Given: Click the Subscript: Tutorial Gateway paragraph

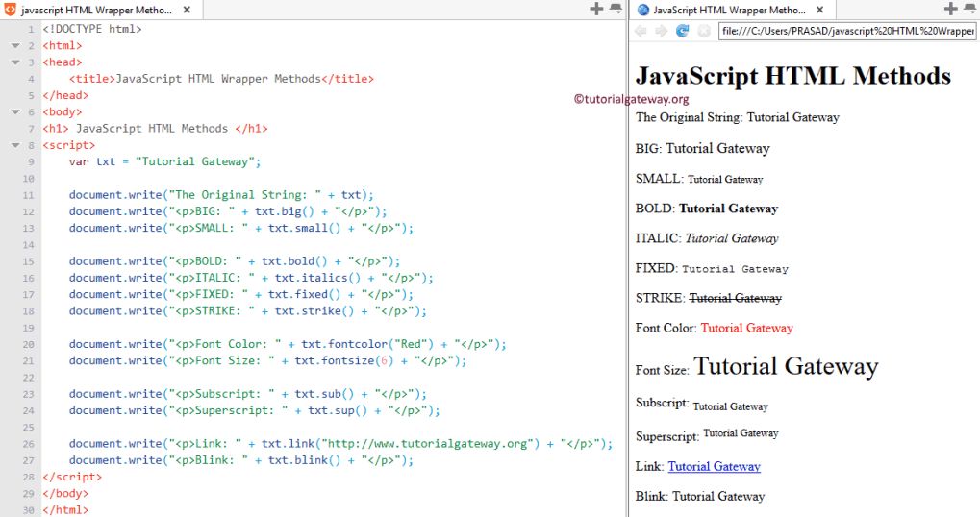Looking at the screenshot, I should (x=702, y=404).
